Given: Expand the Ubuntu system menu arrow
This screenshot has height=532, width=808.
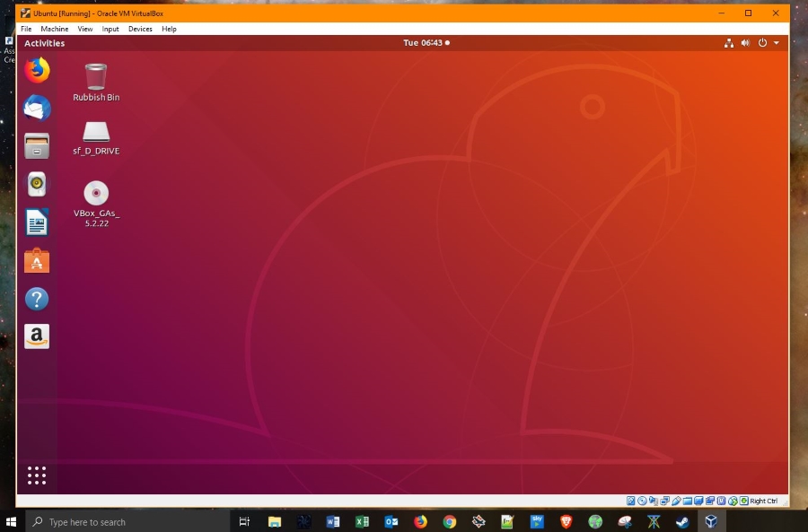Looking at the screenshot, I should [777, 43].
